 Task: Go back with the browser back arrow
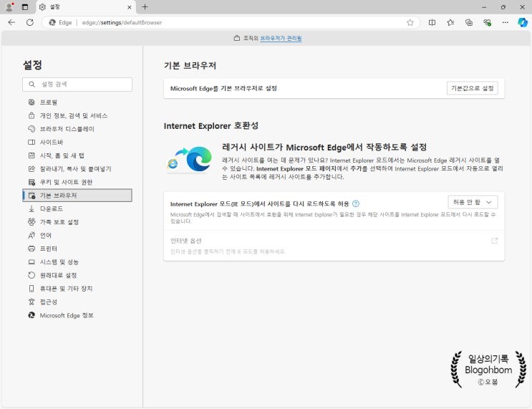(x=11, y=22)
